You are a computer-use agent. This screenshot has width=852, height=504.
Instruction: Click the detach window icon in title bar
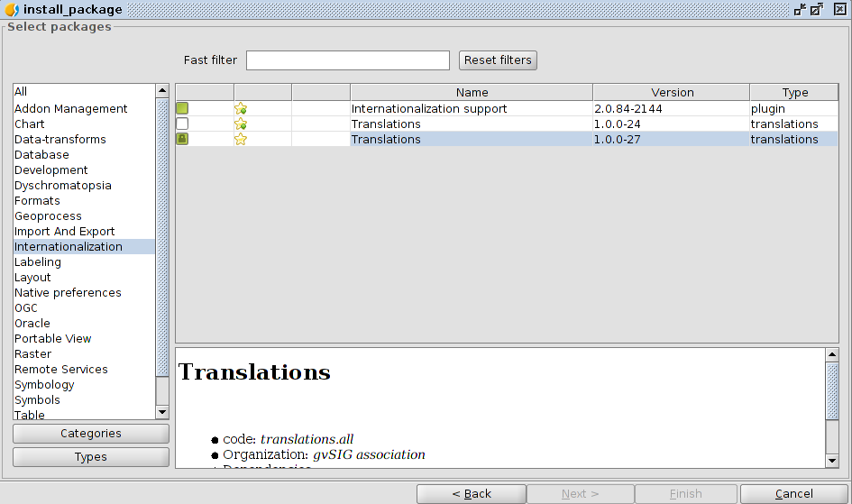pos(800,10)
